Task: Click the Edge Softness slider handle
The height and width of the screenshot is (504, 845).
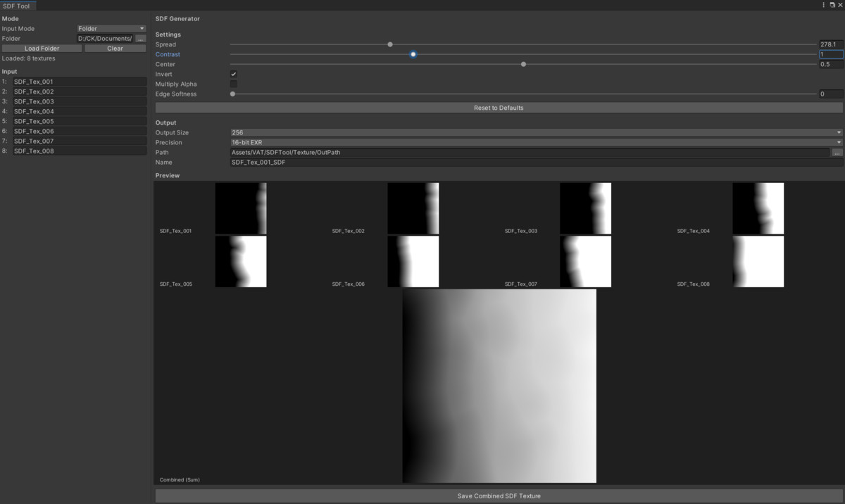Action: 232,94
